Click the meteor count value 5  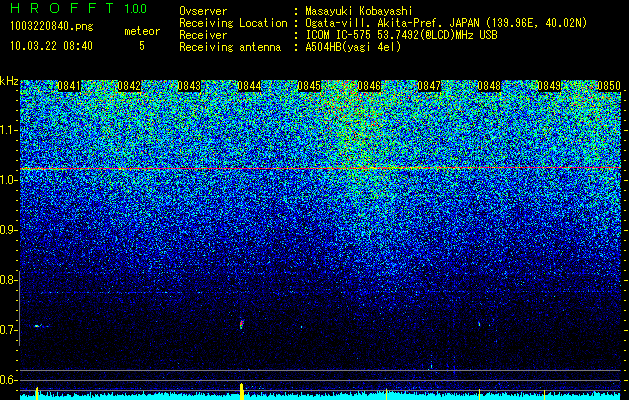pos(142,46)
